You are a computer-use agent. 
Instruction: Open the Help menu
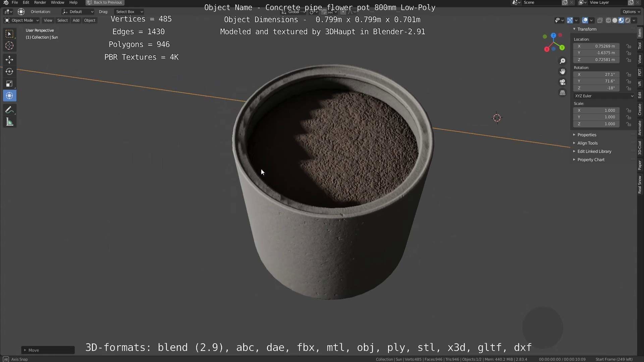coord(73,2)
